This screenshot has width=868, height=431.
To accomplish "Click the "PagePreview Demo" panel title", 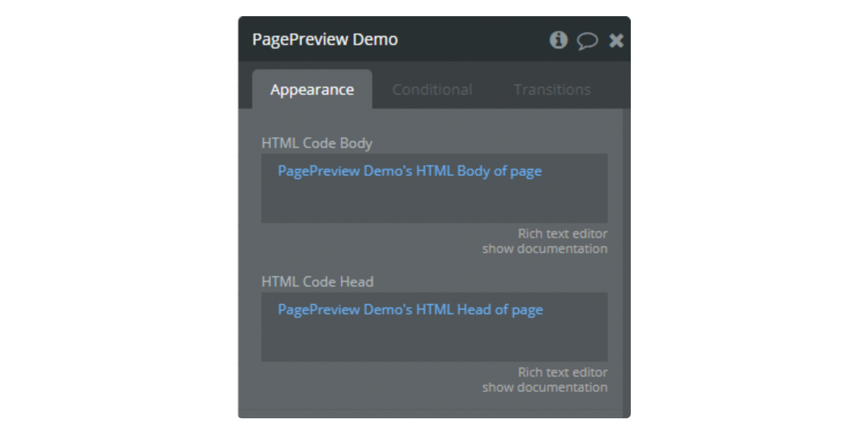I will click(x=325, y=40).
